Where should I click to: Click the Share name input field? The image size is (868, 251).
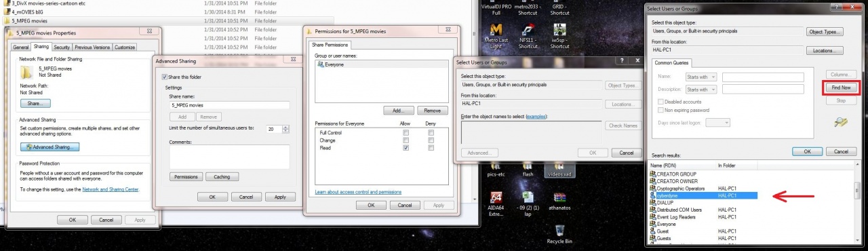coord(229,106)
